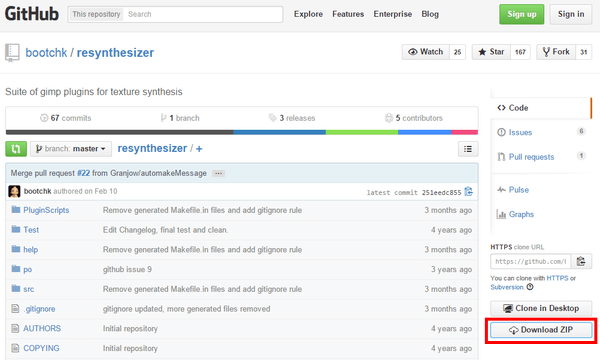Open the Test folder name link
The height and width of the screenshot is (360, 600).
[31, 230]
